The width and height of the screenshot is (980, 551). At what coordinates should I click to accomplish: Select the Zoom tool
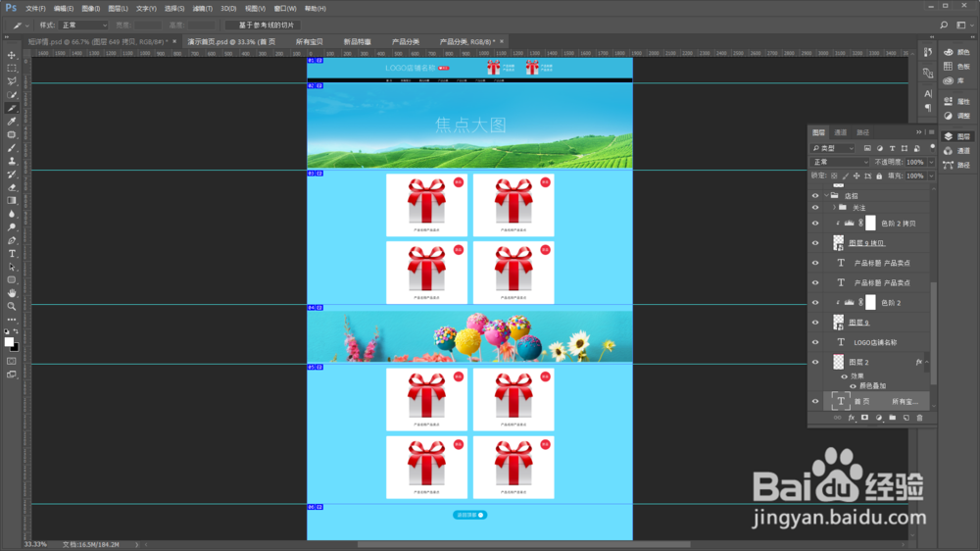click(x=11, y=307)
